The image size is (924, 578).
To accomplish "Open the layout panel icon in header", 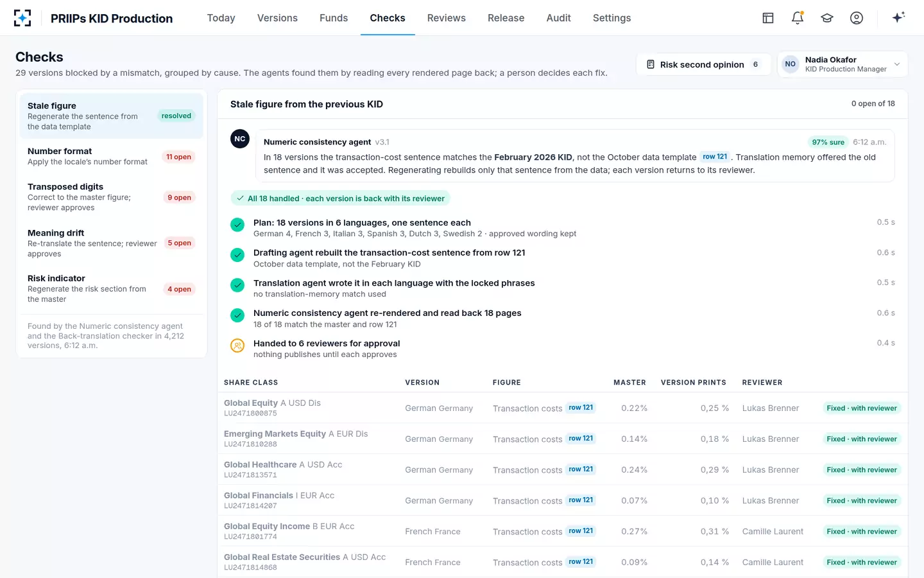I will [768, 18].
